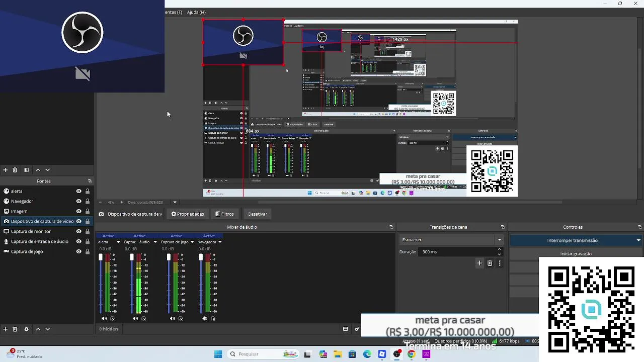
Task: Unlock the alerta source
Action: [x=88, y=191]
